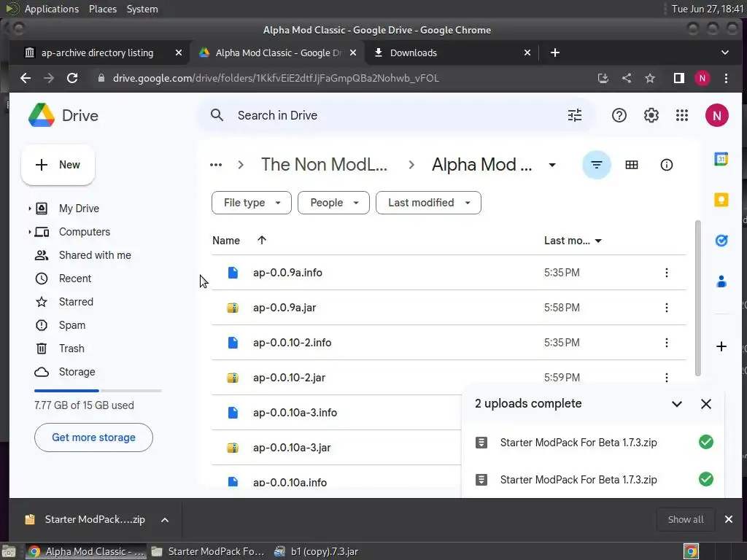This screenshot has width=747, height=560.
Task: Open the File type filter dropdown
Action: (252, 203)
